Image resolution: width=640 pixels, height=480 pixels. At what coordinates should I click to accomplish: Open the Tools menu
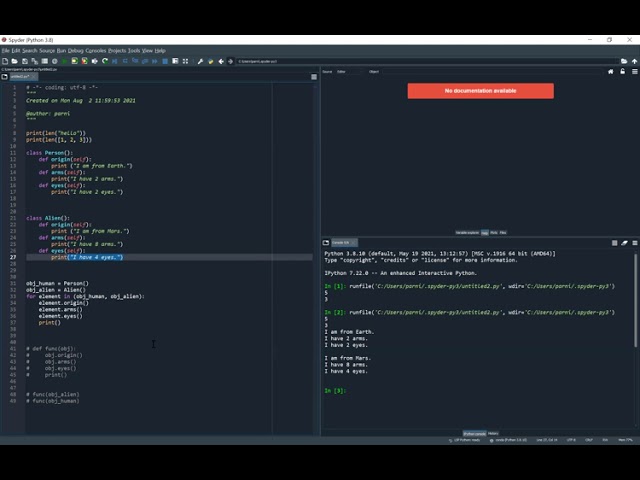(134, 51)
